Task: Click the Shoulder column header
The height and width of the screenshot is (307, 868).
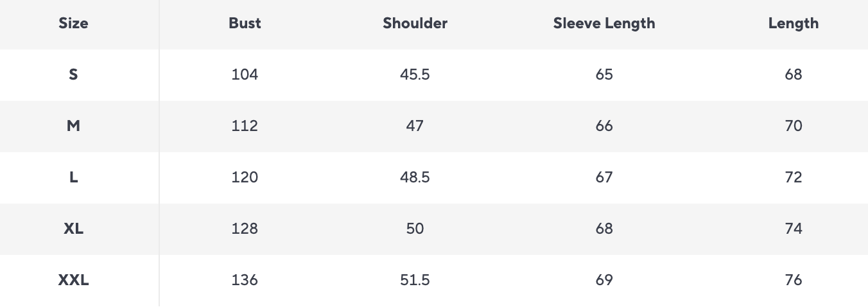Action: pos(415,24)
